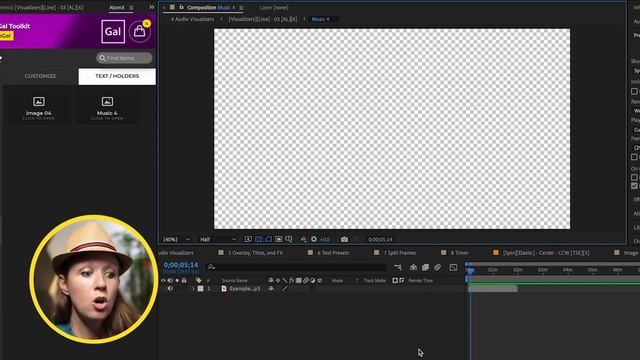Click the Track Matte column header
The height and width of the screenshot is (360, 640).
pyautogui.click(x=374, y=281)
